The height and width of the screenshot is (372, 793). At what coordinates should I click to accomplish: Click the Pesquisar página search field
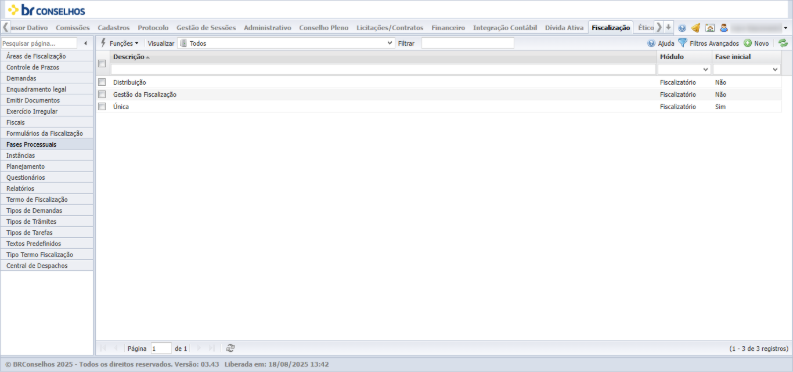click(39, 43)
